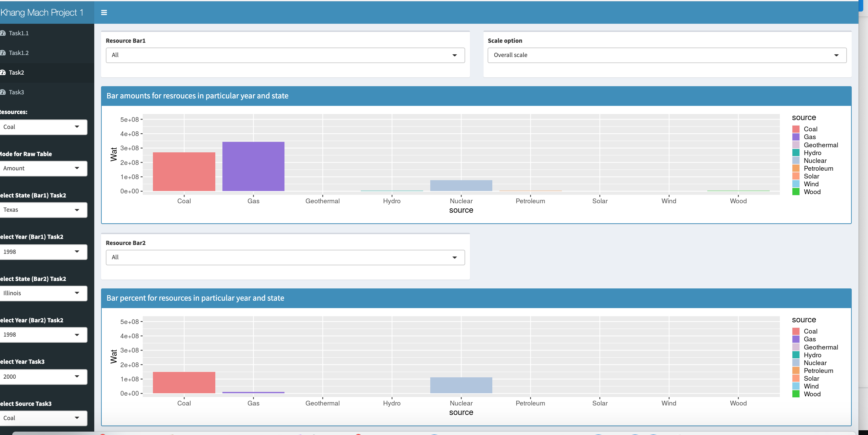The height and width of the screenshot is (435, 868).
Task: Click the 'Bar amounts for resrouces' panel header
Action: click(x=476, y=96)
